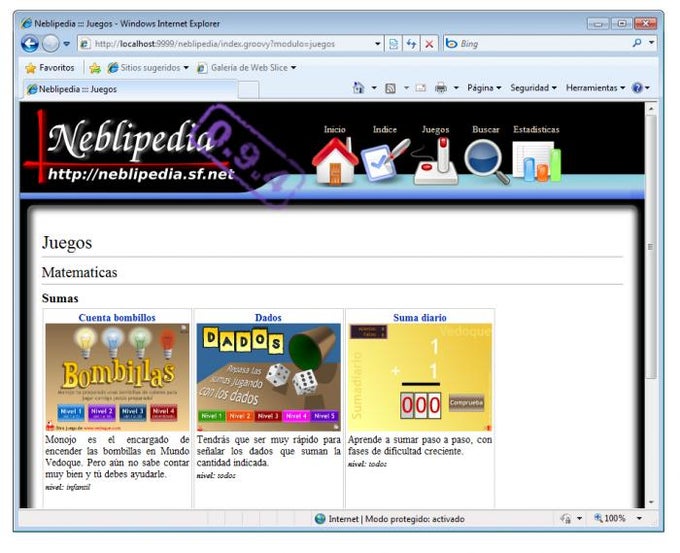Image resolution: width=680 pixels, height=553 pixels.
Task: Click the 'nivel: infantil' label
Action: pos(68,487)
